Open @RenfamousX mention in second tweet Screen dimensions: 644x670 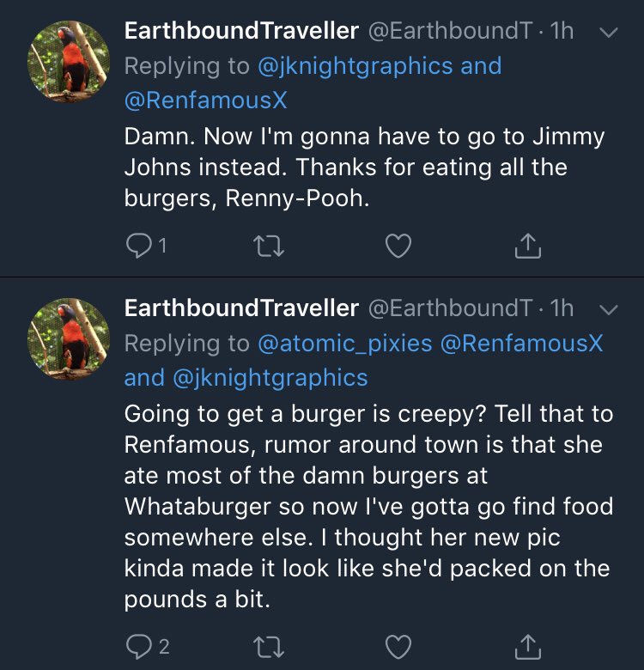click(521, 343)
